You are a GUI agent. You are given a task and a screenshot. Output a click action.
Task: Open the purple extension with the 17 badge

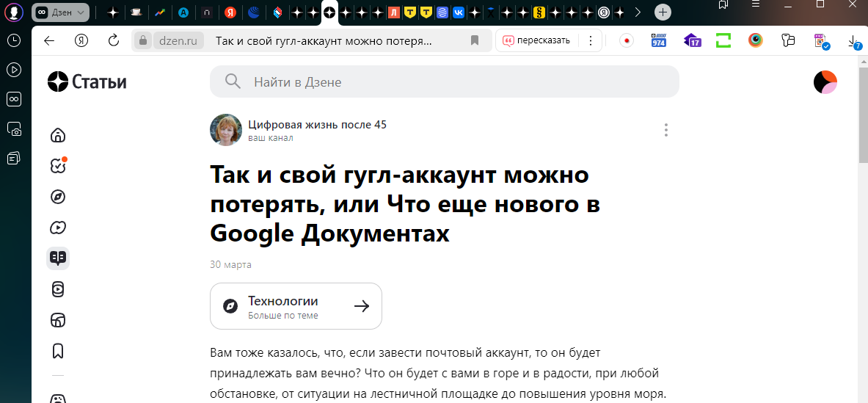[692, 41]
